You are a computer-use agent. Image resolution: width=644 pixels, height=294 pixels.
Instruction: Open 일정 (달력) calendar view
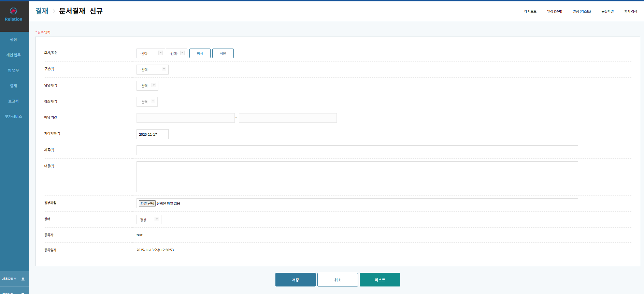click(x=555, y=11)
